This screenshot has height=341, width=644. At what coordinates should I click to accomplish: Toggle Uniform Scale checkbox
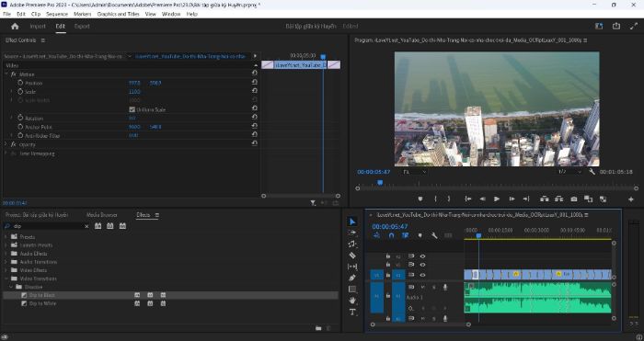(132, 109)
